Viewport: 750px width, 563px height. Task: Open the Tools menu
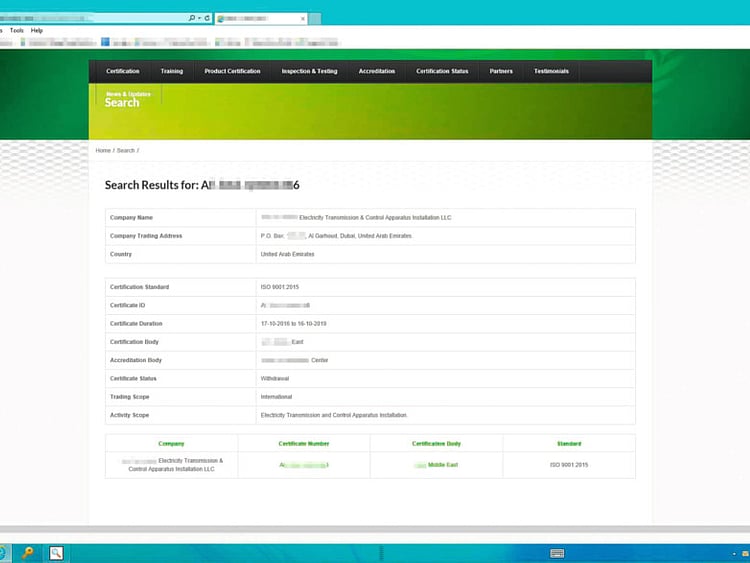point(17,31)
